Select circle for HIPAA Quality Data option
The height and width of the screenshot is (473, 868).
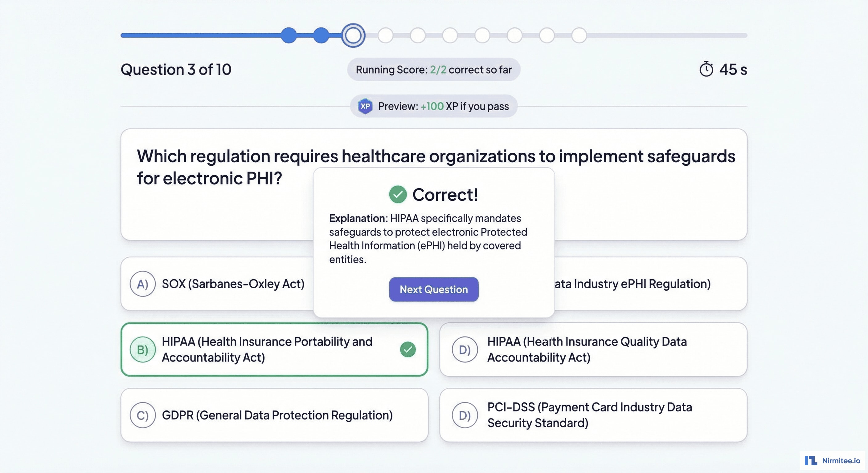click(465, 350)
